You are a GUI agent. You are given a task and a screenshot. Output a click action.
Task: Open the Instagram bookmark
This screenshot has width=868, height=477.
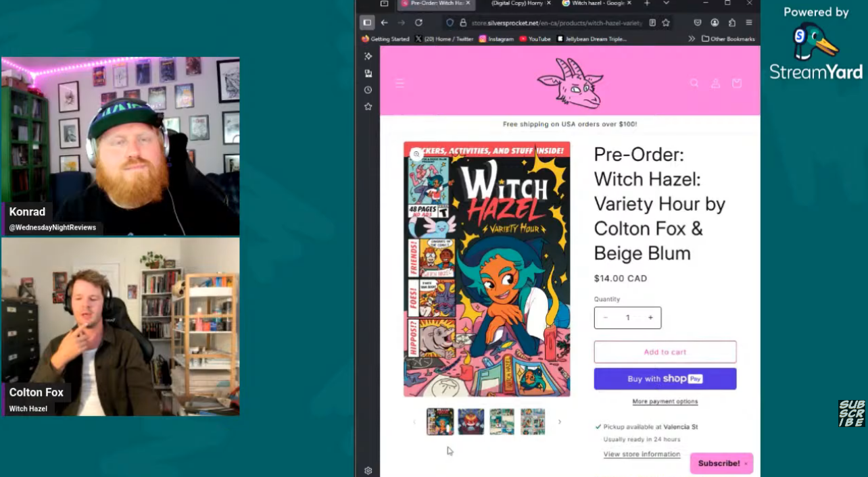496,39
